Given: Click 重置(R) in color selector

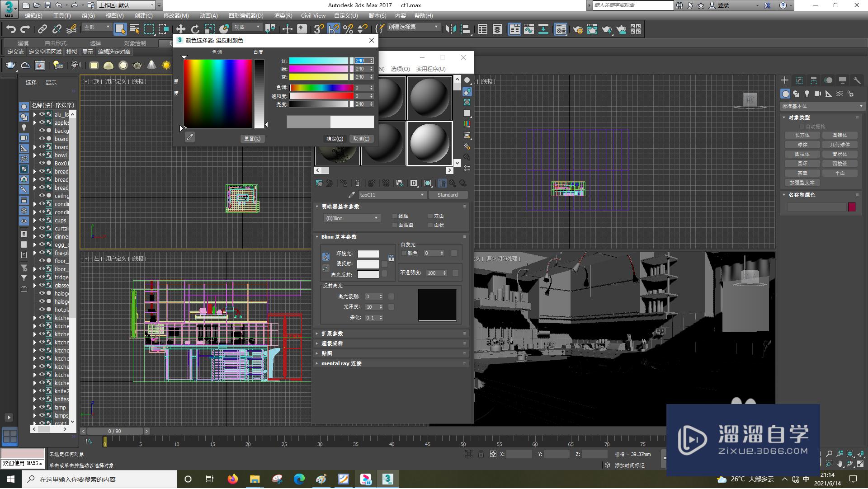Looking at the screenshot, I should point(252,139).
